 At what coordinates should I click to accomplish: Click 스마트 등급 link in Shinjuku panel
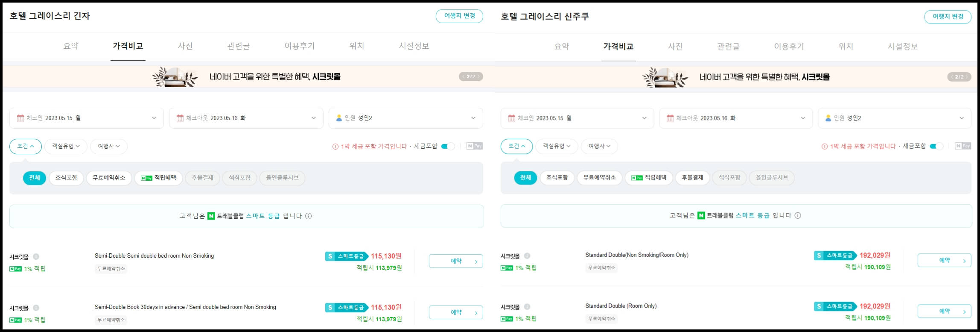click(x=752, y=216)
